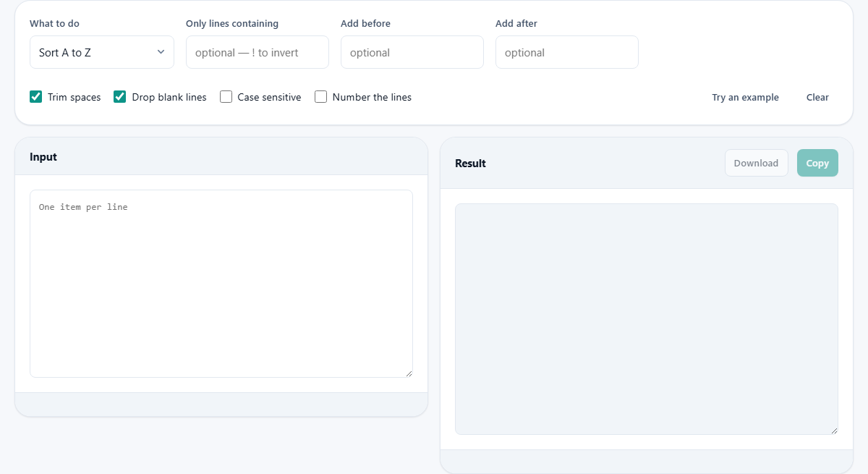Focus the 'Add after' input field

[x=567, y=52]
